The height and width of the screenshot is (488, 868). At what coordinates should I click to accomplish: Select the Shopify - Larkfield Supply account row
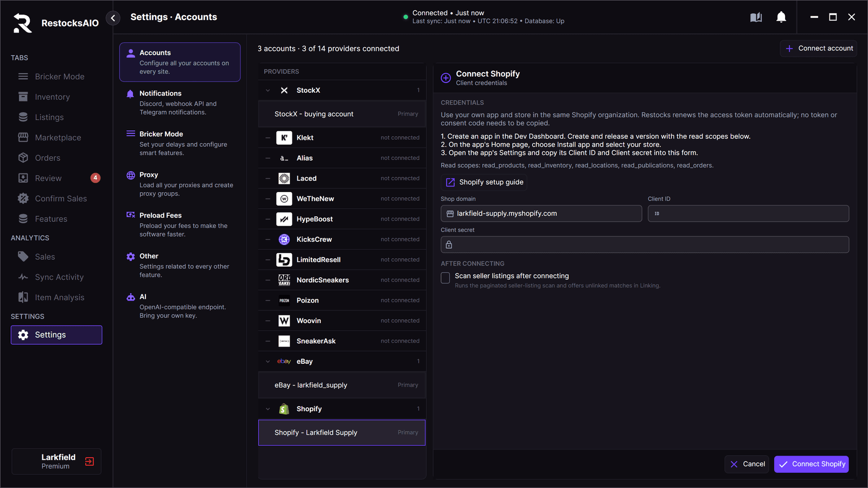click(x=342, y=433)
